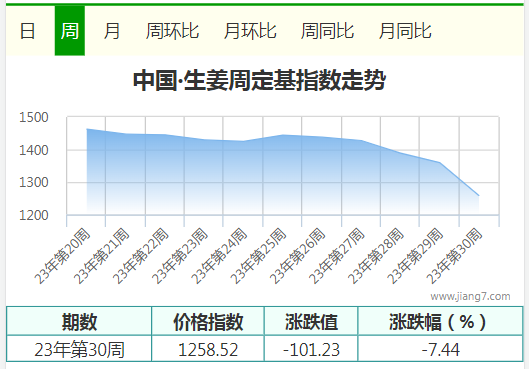Click x-axis label 23年第21周

(x=102, y=256)
